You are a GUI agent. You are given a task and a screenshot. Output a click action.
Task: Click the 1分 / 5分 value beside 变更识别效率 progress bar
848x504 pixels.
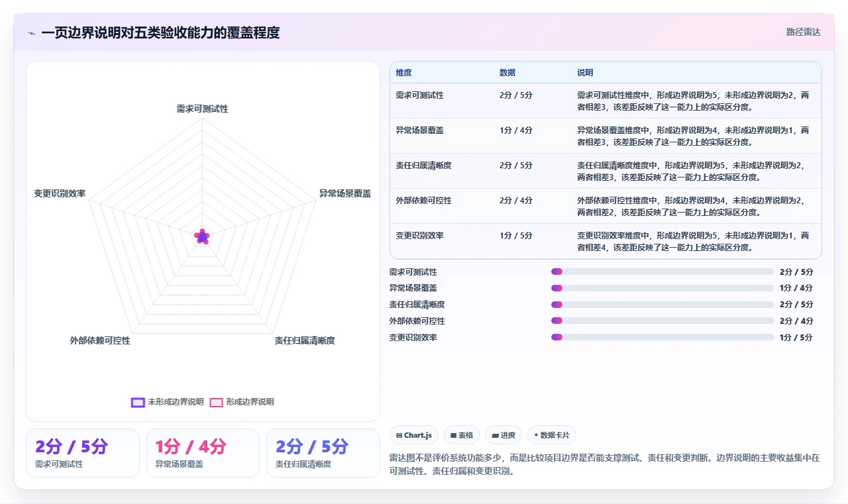[796, 338]
